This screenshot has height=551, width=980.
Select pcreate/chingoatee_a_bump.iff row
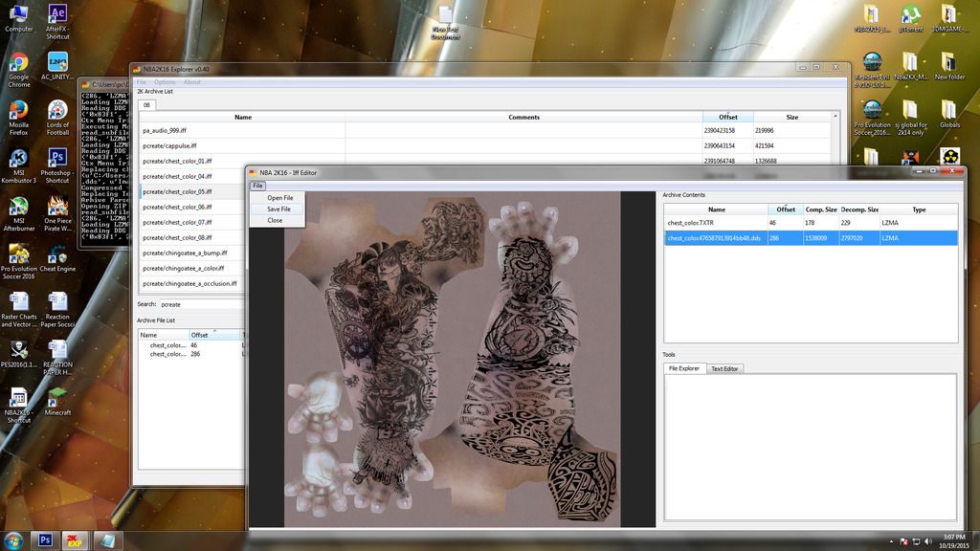click(192, 253)
